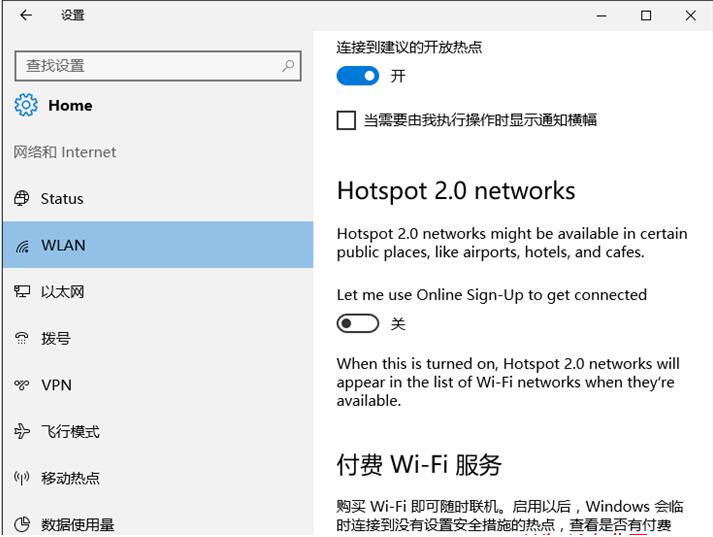Turn off 连接到建议的开放热点 toggle
713x537 pixels.
coord(357,76)
